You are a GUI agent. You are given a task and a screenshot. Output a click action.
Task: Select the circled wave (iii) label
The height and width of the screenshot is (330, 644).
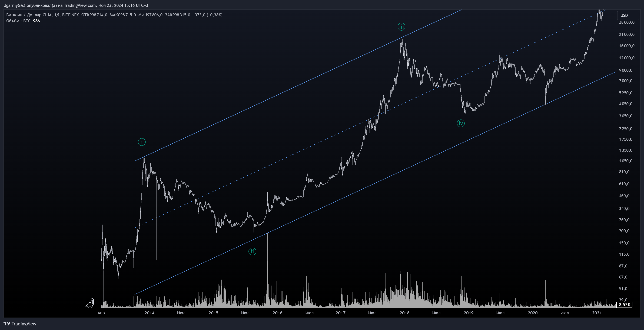point(401,27)
